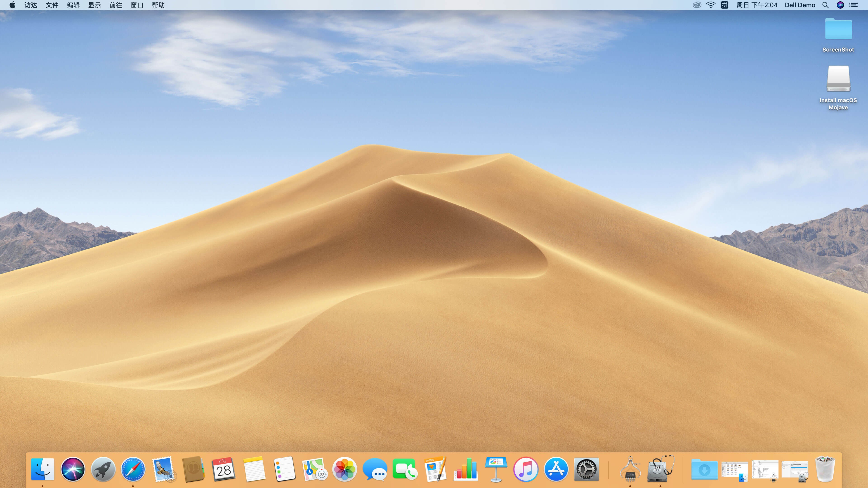The image size is (868, 488).
Task: Open Photos app in Dock
Action: 344,469
